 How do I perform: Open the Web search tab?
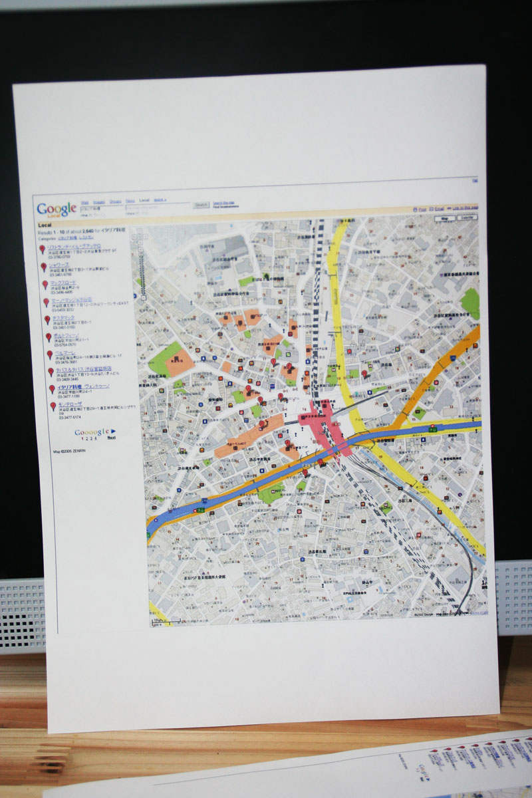(84, 201)
